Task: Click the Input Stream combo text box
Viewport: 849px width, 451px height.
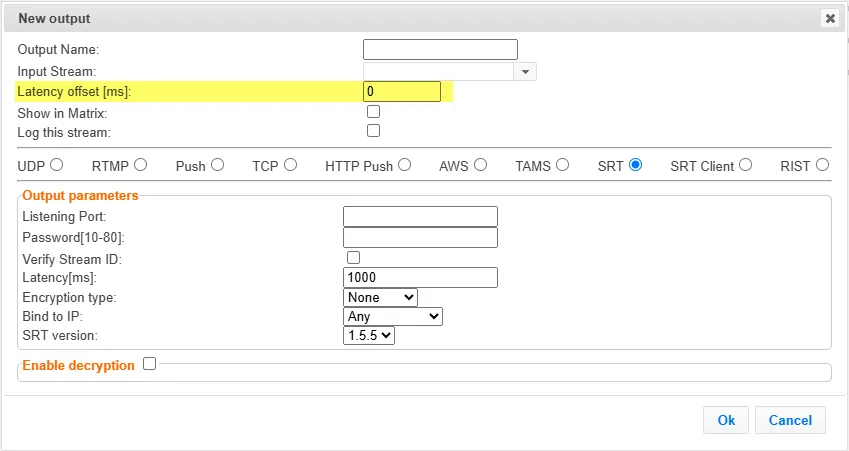Action: 438,71
